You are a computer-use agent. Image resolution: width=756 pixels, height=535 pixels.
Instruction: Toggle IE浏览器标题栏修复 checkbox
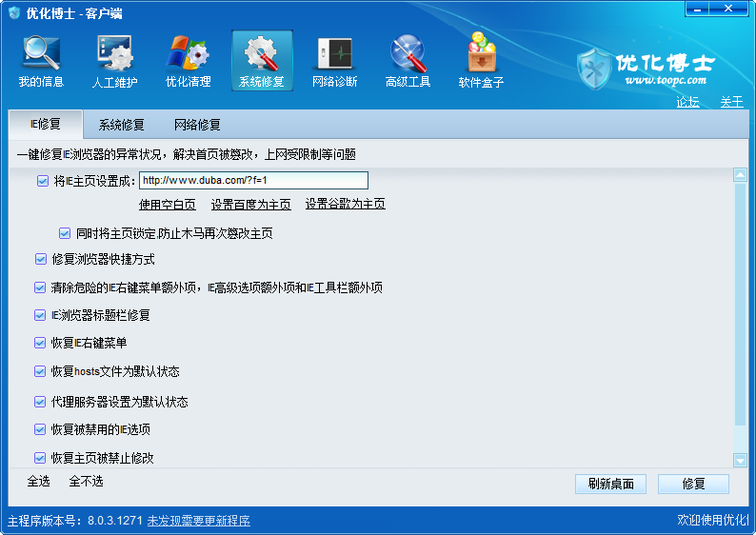click(x=40, y=315)
